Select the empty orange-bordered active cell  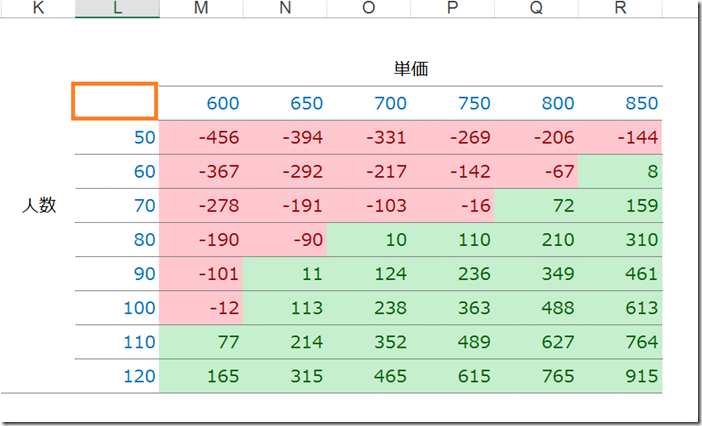point(115,101)
